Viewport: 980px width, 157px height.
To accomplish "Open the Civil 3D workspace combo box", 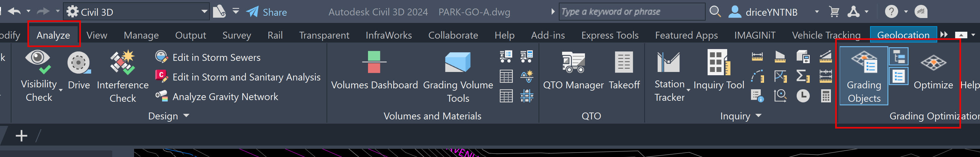I will click(137, 12).
